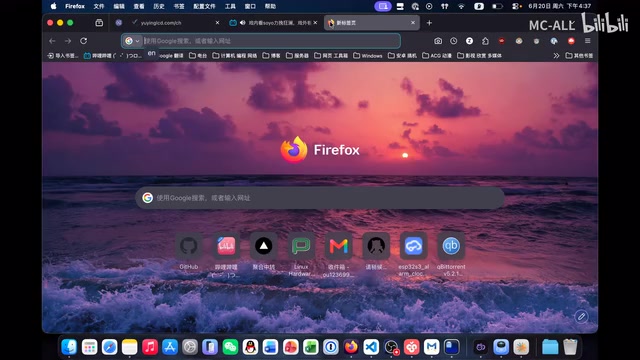Open Visual Studio Code in the Dock
The image size is (640, 360).
click(x=371, y=347)
